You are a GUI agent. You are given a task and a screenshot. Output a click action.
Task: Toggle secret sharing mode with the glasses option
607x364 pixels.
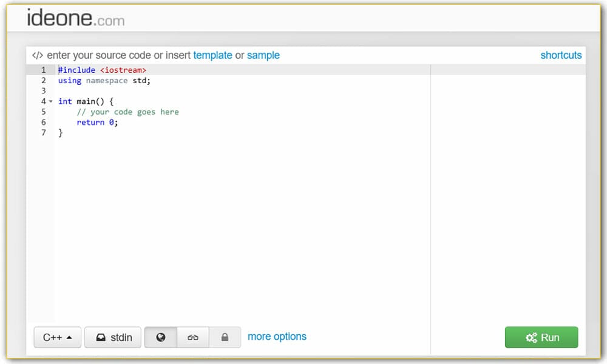(192, 337)
